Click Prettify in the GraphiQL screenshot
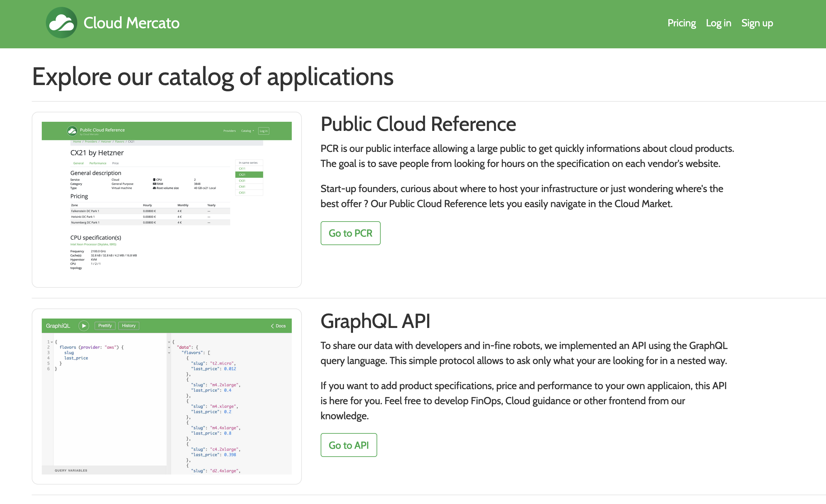The width and height of the screenshot is (826, 504). pyautogui.click(x=105, y=325)
